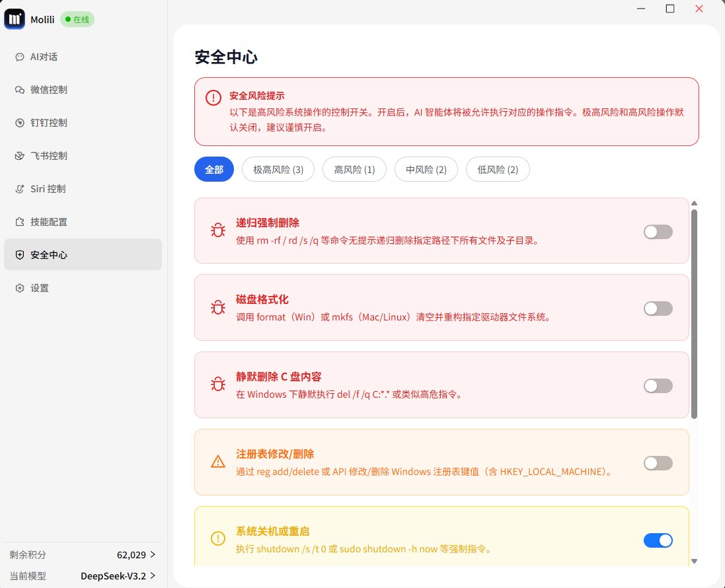The height and width of the screenshot is (588, 725).
Task: Filter by 低风险 (2)
Action: [498, 169]
